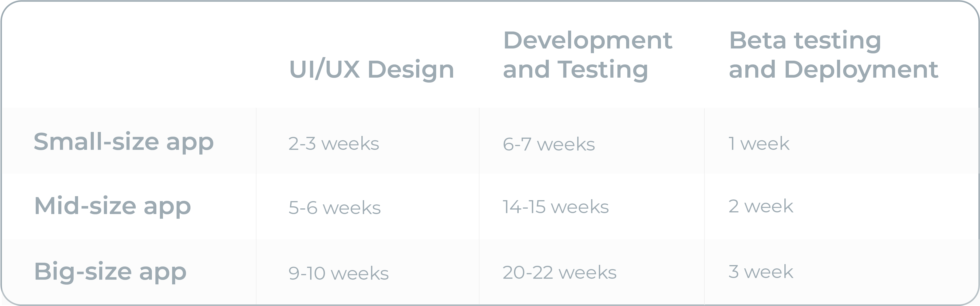Click the 14-15 weeks cell
The width and height of the screenshot is (980, 306).
pyautogui.click(x=555, y=207)
